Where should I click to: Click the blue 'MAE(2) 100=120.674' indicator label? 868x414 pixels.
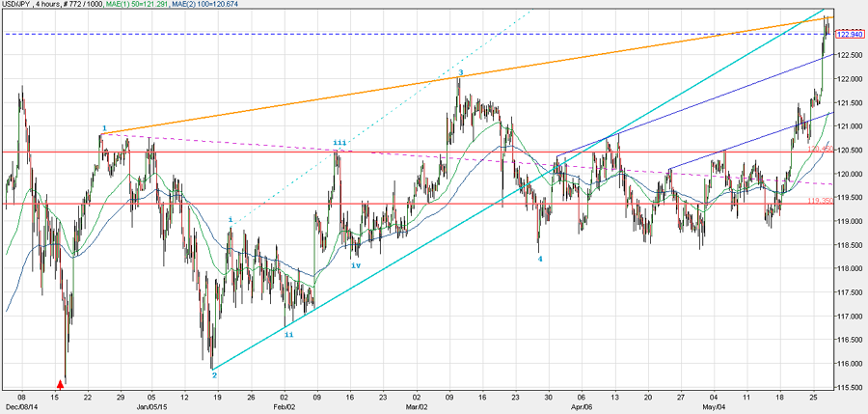[204, 4]
